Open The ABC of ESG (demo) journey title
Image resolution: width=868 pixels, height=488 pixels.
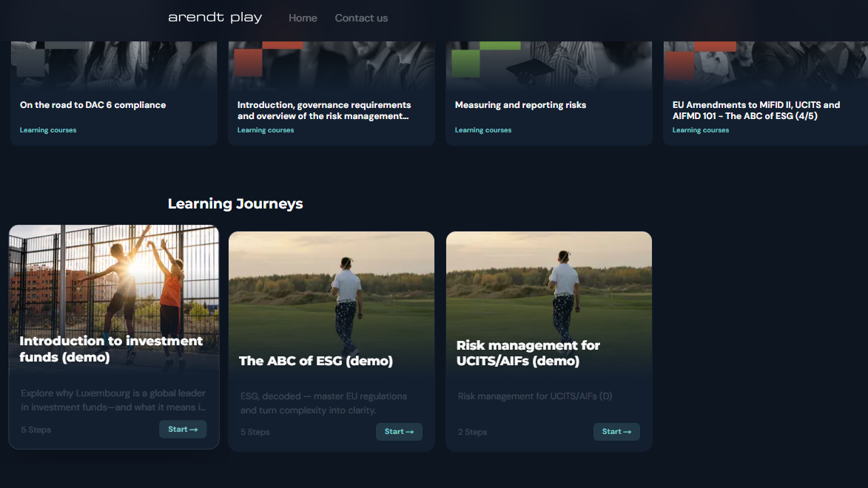(316, 361)
